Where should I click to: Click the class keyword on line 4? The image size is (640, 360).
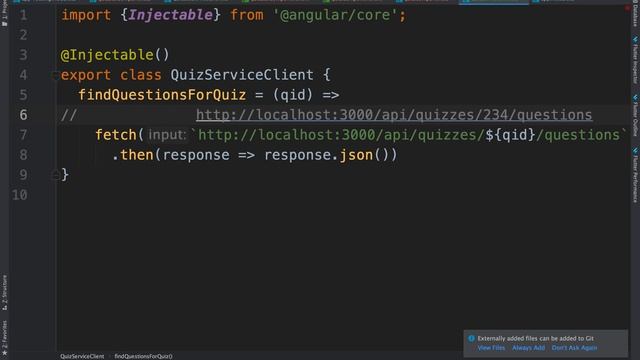click(x=140, y=75)
